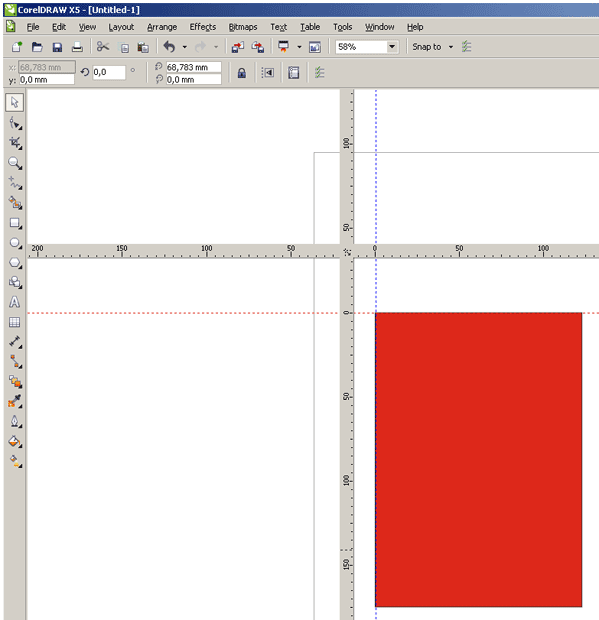Open the Text menu
The image size is (599, 620).
(x=278, y=27)
